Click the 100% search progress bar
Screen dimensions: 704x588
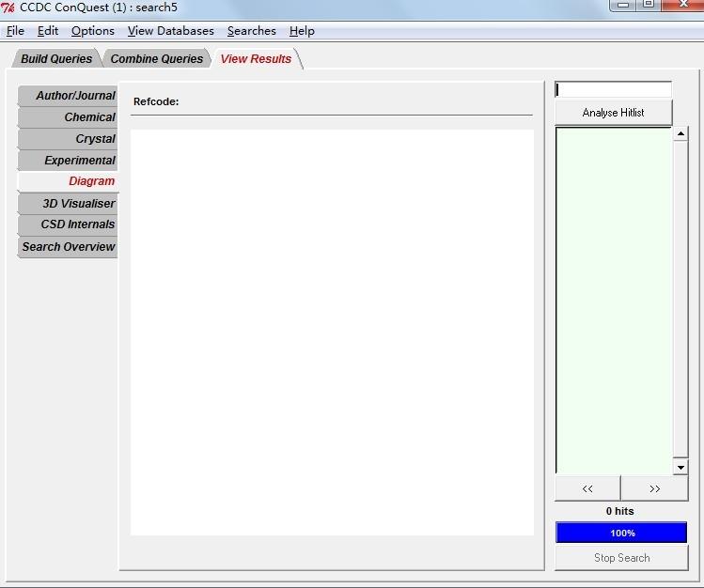coord(621,533)
